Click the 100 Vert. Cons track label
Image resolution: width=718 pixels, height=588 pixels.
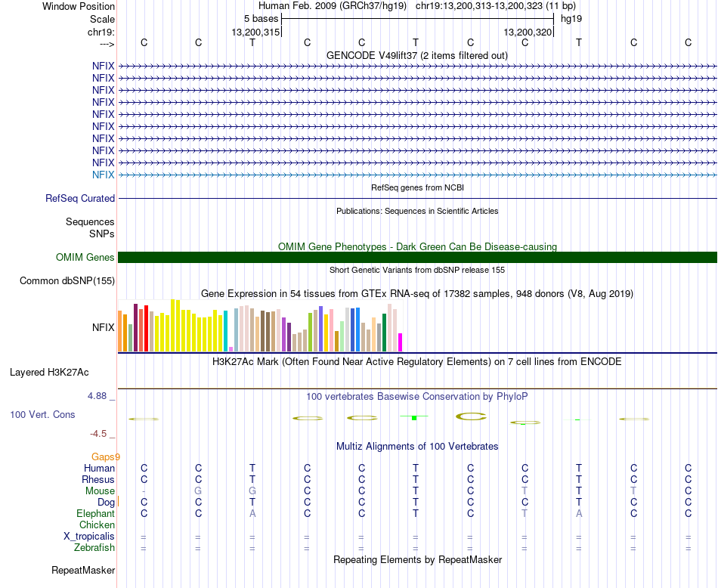coord(42,414)
